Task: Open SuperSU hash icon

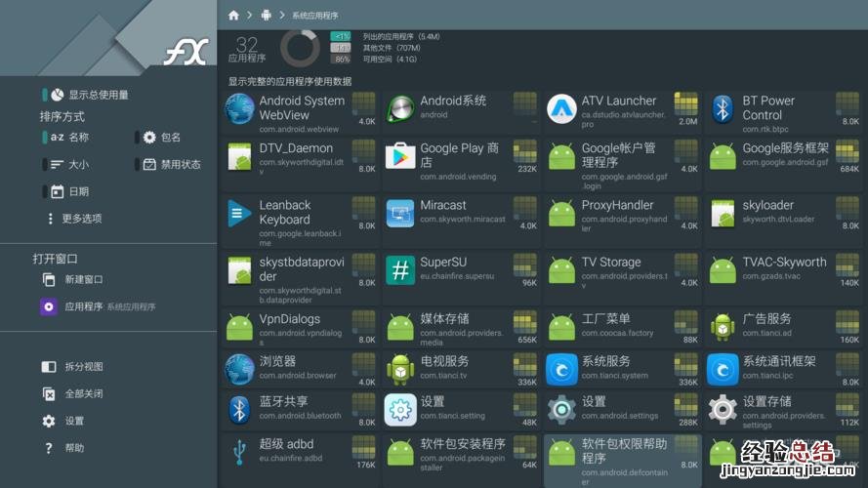Action: click(x=400, y=270)
